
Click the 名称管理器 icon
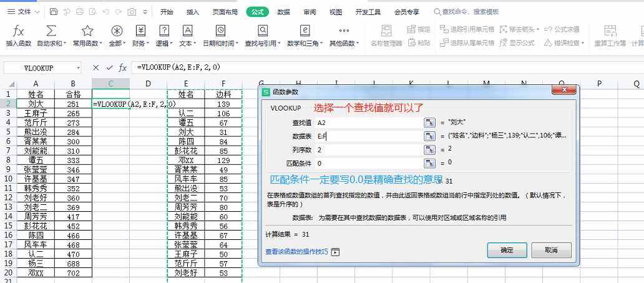point(386,31)
